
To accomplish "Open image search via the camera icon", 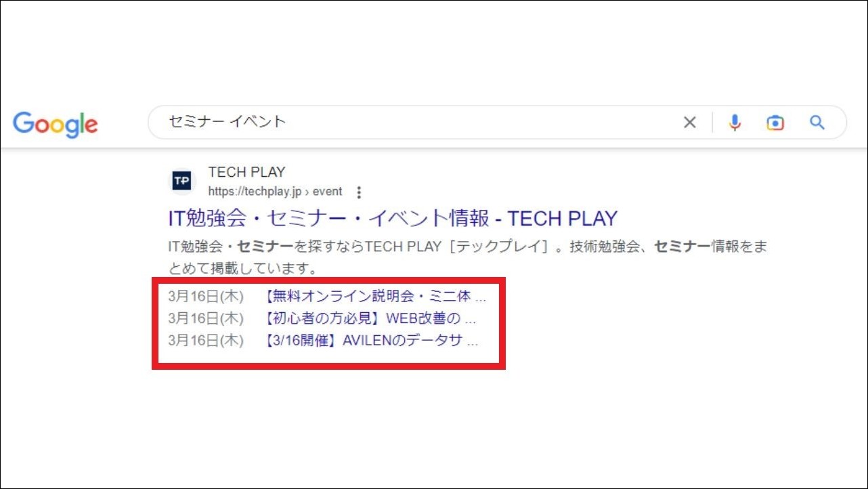I will [x=775, y=123].
